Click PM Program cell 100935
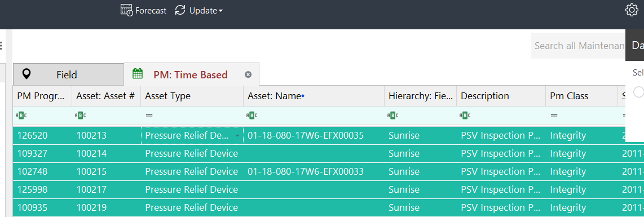This screenshot has width=644, height=217. 42,207
